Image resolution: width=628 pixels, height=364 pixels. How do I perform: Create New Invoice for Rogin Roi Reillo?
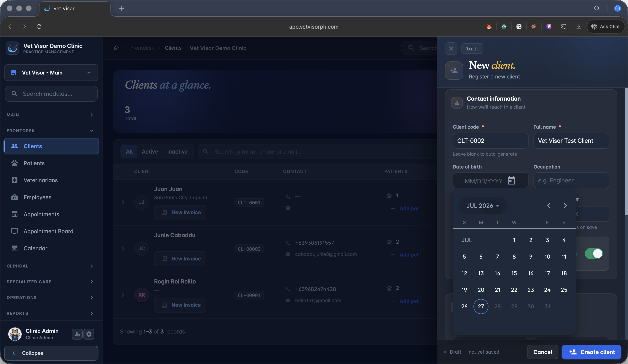[x=180, y=305]
